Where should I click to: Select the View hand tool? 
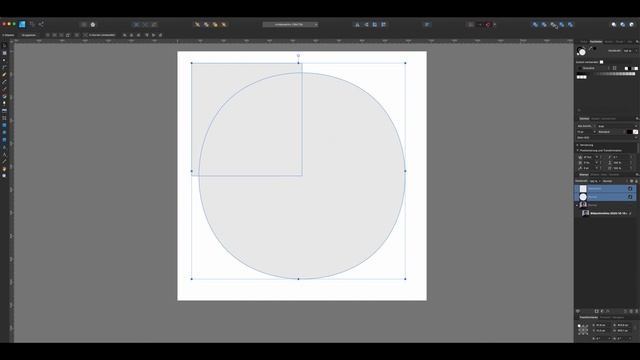point(4,169)
